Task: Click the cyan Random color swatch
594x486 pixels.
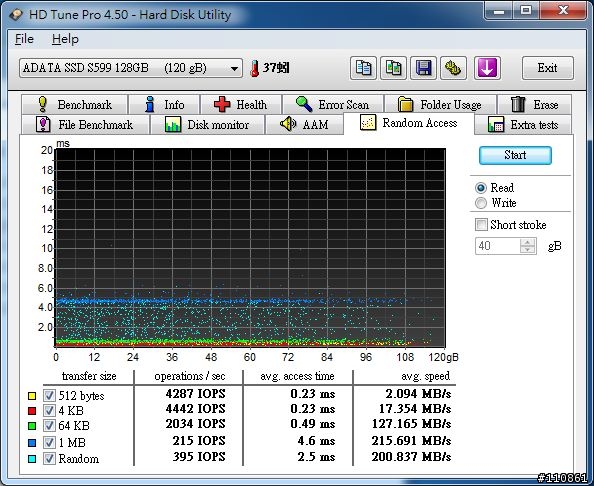Action: click(32, 459)
